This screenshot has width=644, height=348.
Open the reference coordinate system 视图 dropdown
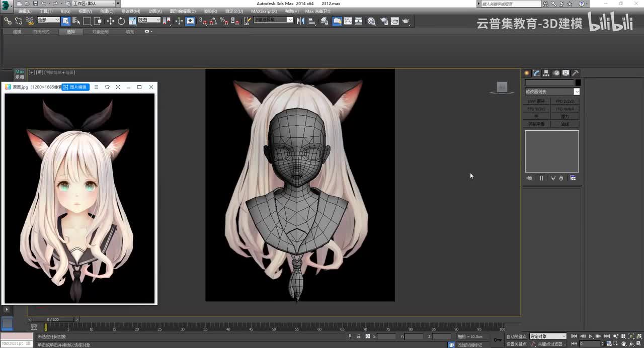pyautogui.click(x=149, y=20)
